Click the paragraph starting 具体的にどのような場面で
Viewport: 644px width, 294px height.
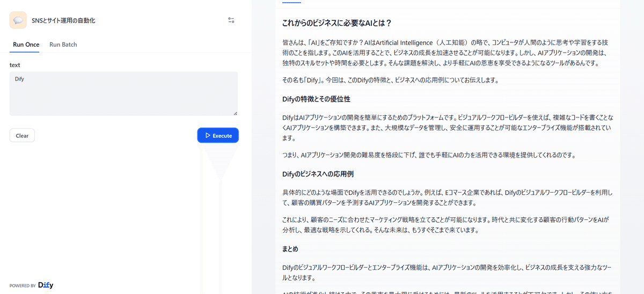pyautogui.click(x=447, y=197)
